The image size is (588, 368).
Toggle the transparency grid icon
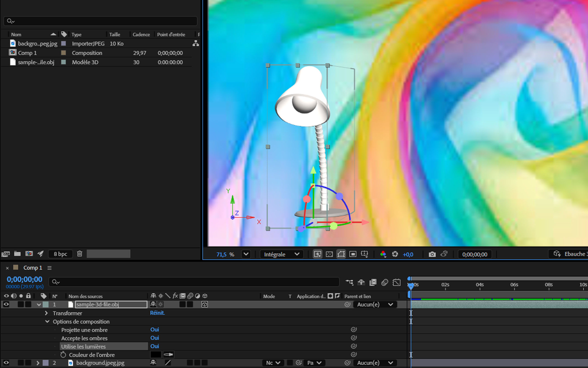329,254
